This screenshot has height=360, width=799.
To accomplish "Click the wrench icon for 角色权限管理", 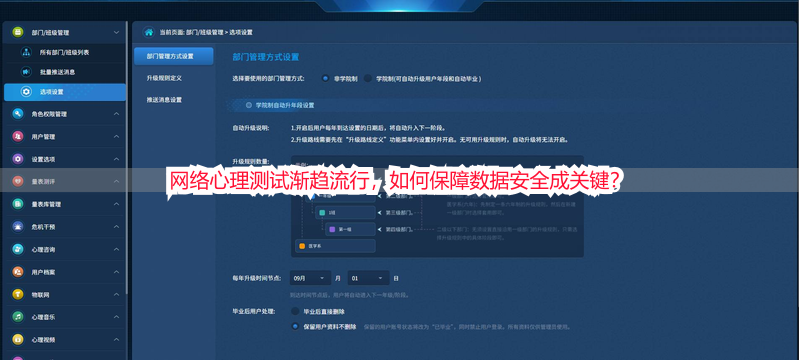I will (18, 114).
